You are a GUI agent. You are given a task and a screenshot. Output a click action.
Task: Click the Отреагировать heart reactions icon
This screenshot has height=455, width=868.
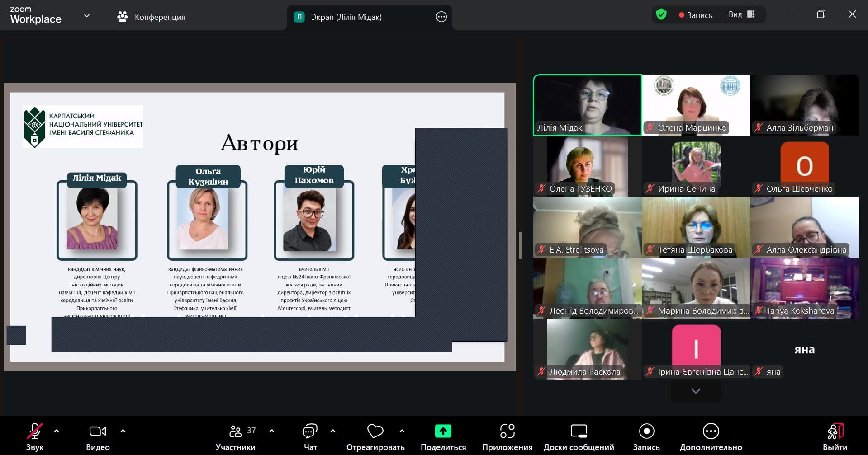(375, 432)
